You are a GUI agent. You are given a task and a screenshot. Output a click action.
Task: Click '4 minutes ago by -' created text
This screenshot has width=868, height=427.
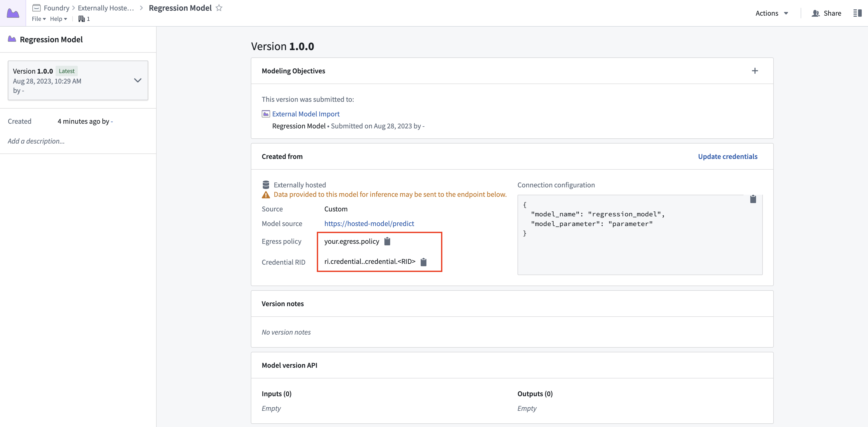pyautogui.click(x=85, y=121)
